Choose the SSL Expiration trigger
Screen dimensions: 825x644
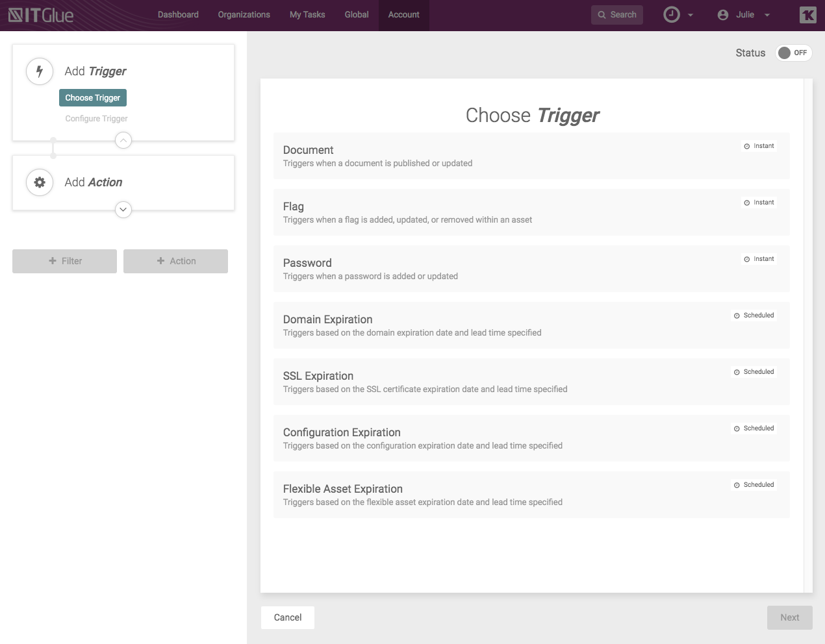click(x=531, y=382)
